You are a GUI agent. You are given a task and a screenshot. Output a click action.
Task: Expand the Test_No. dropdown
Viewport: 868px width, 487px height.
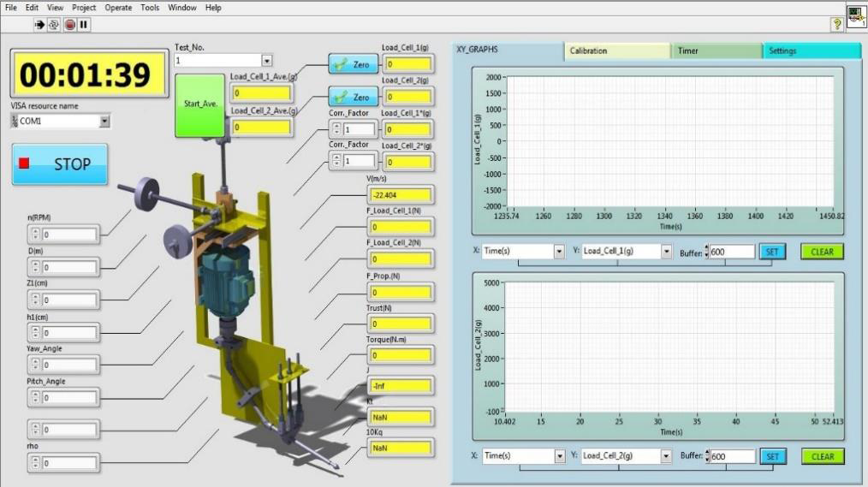pyautogui.click(x=266, y=61)
